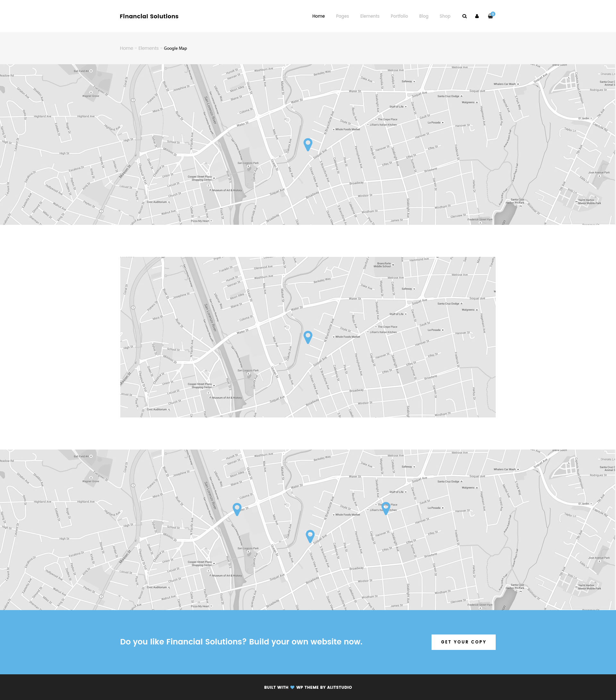This screenshot has height=700, width=616.
Task: Click the blue heart in footer
Action: pos(292,687)
